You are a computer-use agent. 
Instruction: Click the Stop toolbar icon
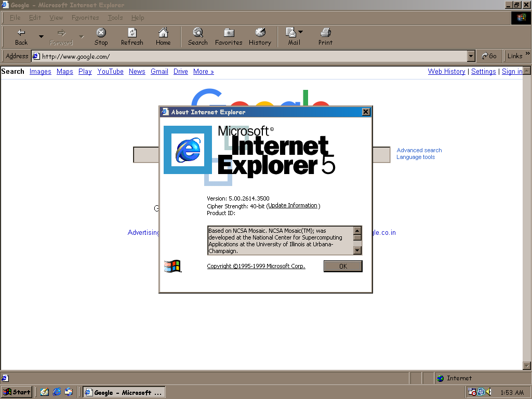pos(101,33)
